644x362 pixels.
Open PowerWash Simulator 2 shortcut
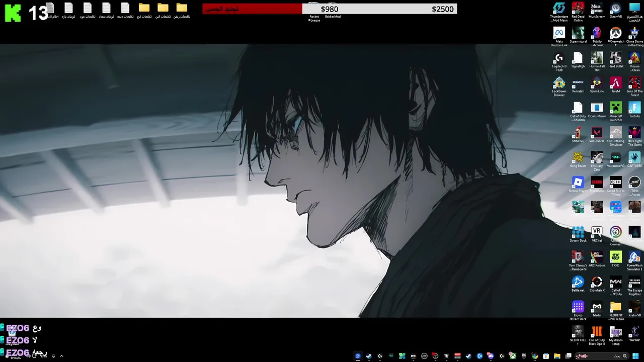(x=634, y=261)
